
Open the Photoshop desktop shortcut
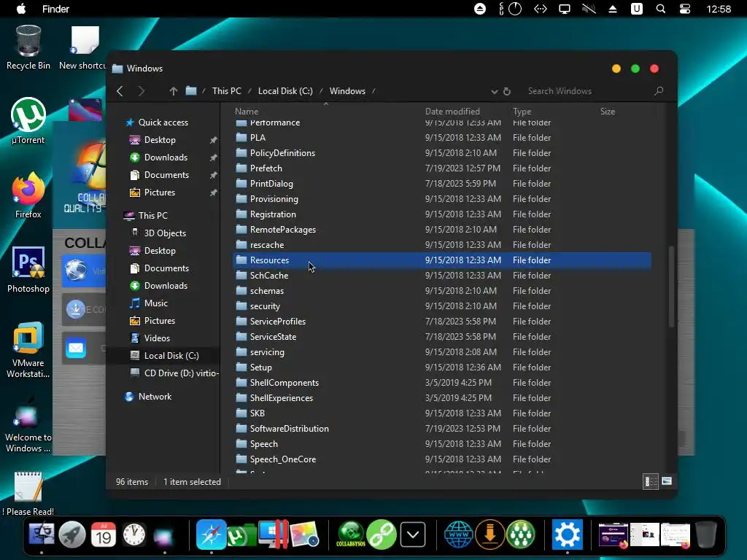28,270
